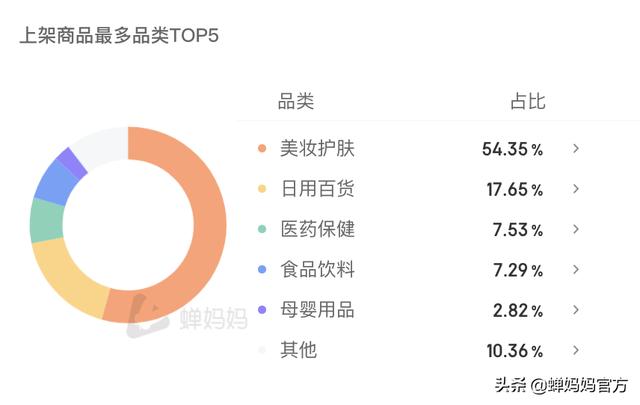Click the 54.35% percentage value
This screenshot has height=405, width=640.
click(x=512, y=149)
